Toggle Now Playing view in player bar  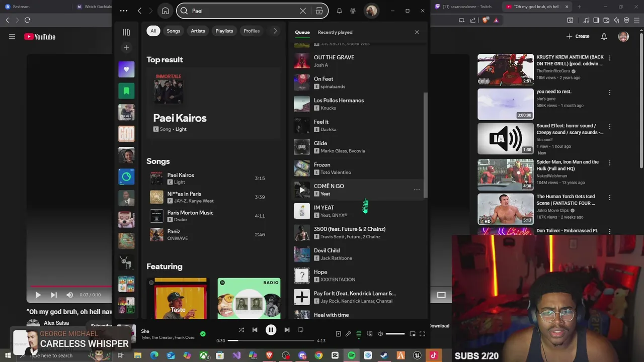point(338,334)
